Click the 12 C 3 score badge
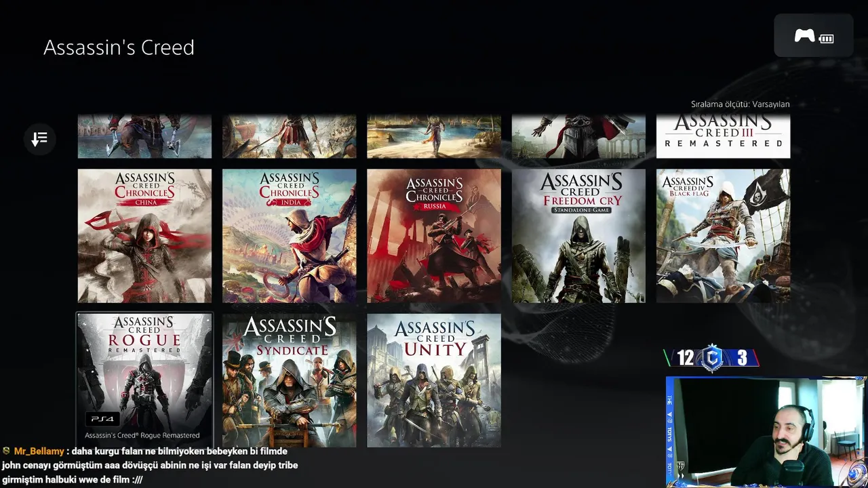The image size is (868, 488). point(711,358)
